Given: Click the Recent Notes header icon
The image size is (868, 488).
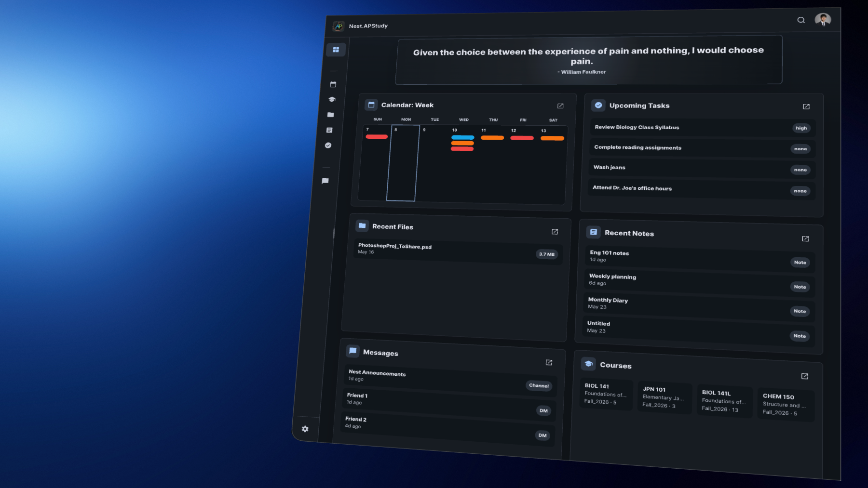Looking at the screenshot, I should 594,232.
